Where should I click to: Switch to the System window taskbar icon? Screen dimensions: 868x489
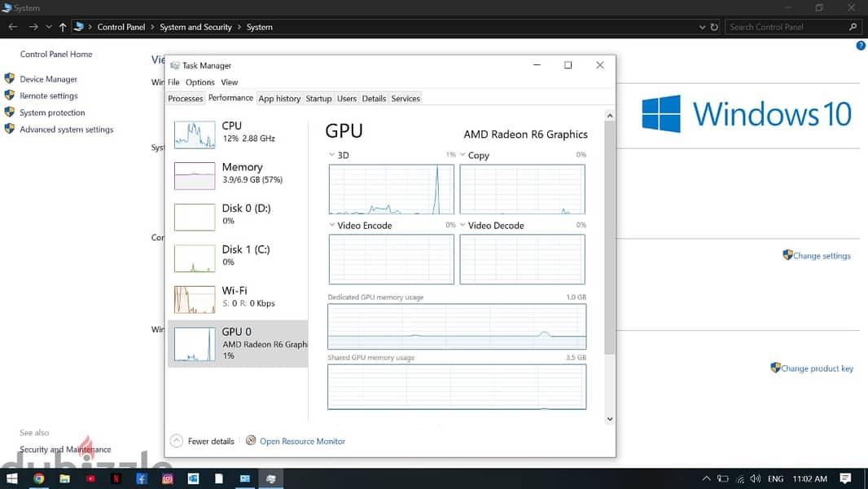[x=244, y=478]
